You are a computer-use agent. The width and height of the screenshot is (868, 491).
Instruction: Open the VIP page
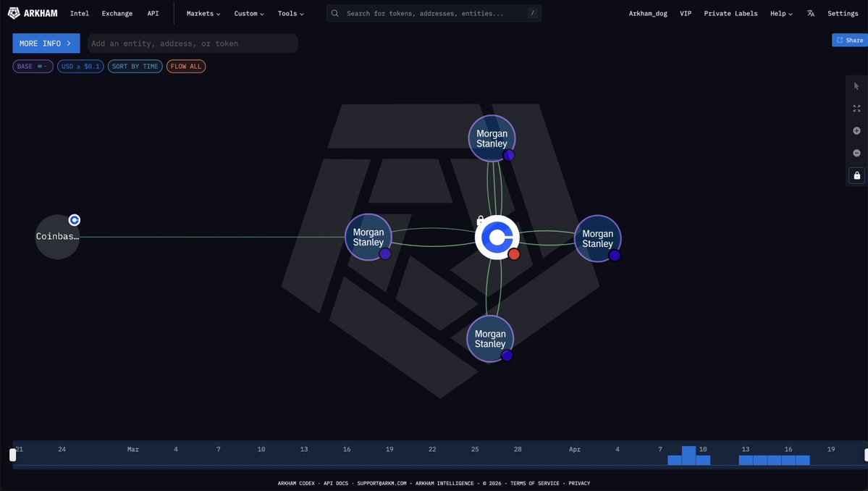pyautogui.click(x=686, y=13)
